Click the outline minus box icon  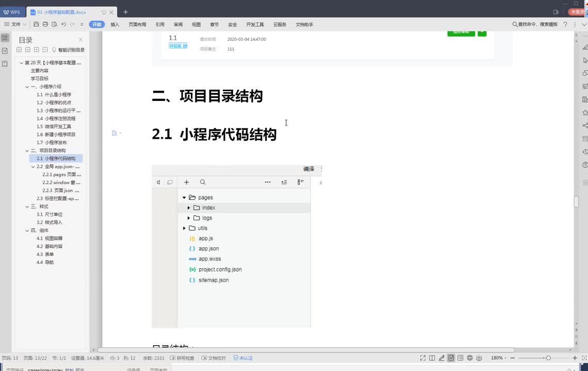(x=45, y=49)
